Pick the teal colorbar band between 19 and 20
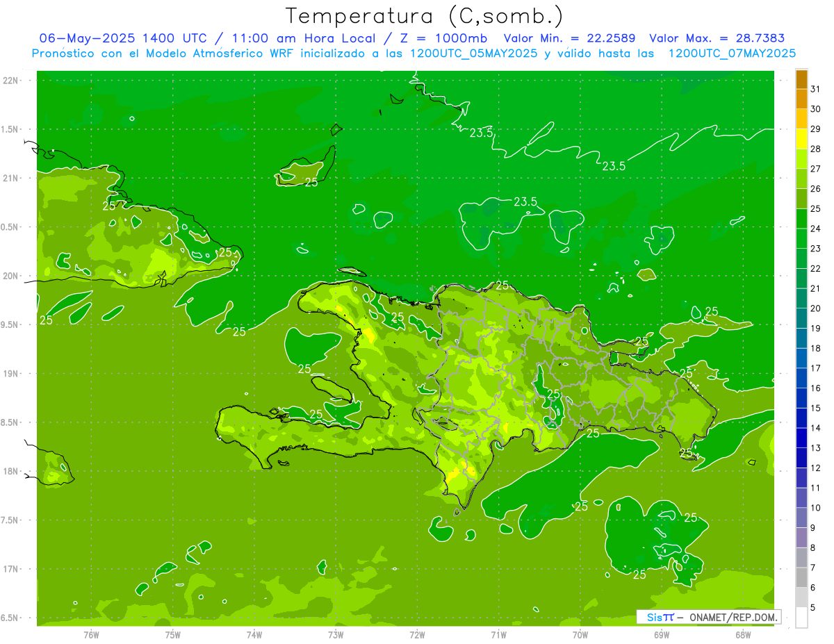The height and width of the screenshot is (644, 834). coord(801,318)
